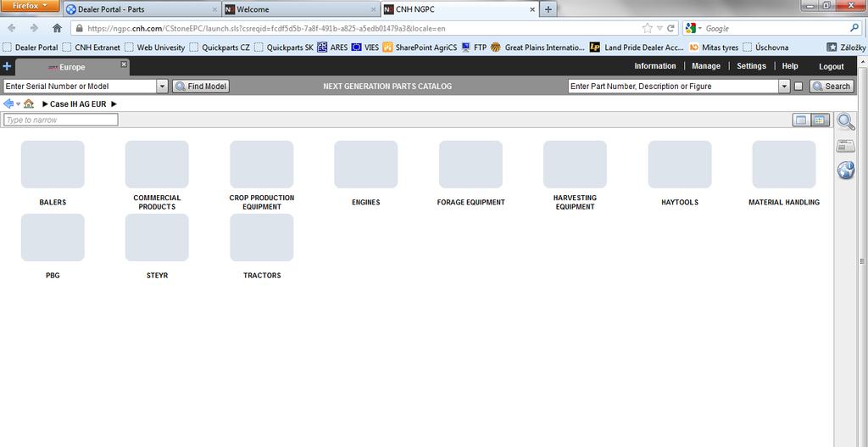The height and width of the screenshot is (447, 868).
Task: Expand the Part Number search dropdown
Action: coord(784,87)
